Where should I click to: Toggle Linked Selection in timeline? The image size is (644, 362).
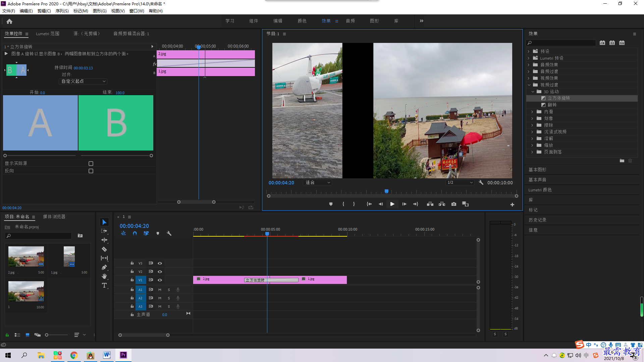click(146, 233)
